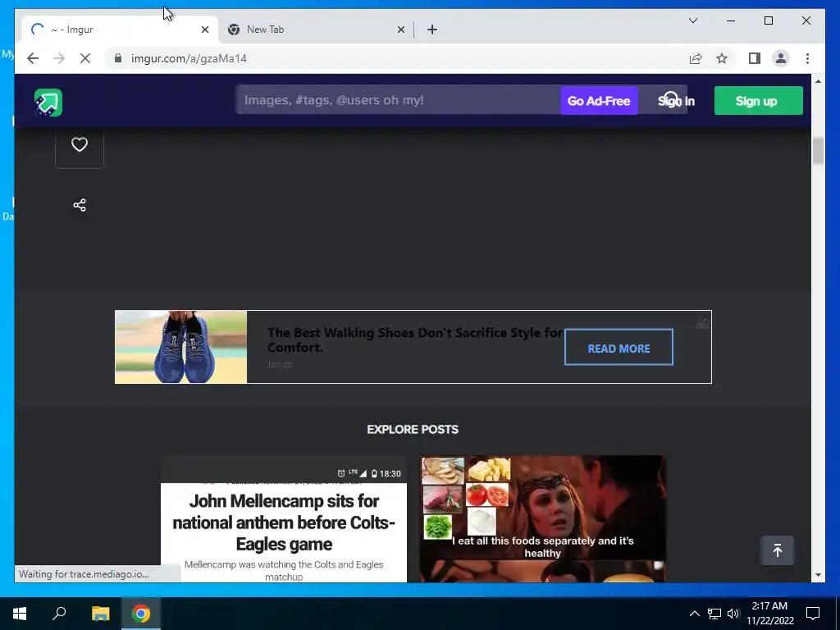Open the Chrome three-dot menu
840x630 pixels.
pos(807,58)
